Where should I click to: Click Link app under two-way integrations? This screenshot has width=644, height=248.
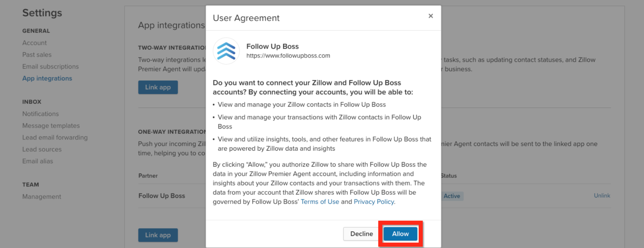coord(158,87)
